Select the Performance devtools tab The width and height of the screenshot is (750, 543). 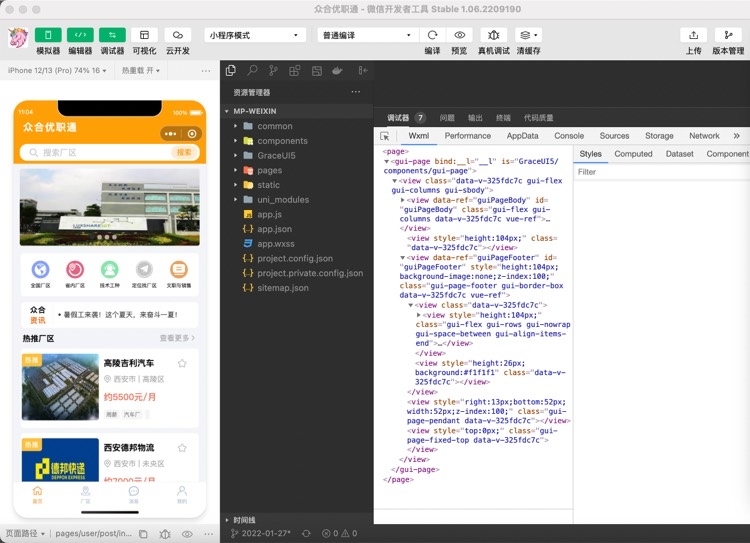point(468,136)
